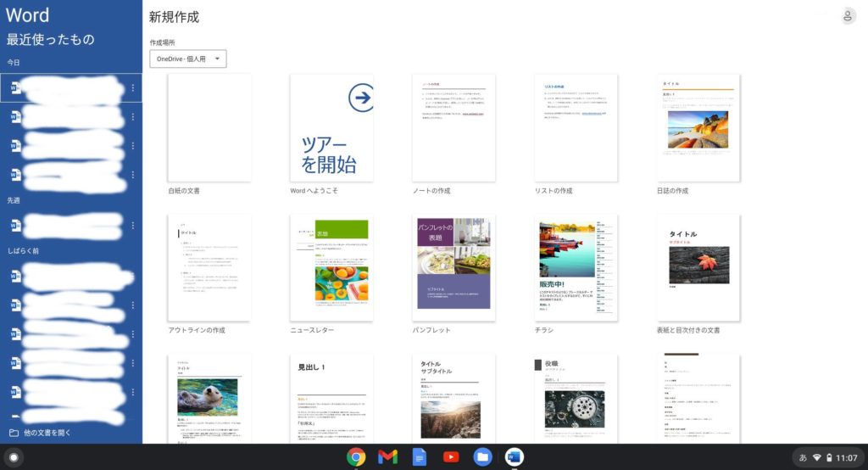Open YouTube from the shelf

[451, 457]
